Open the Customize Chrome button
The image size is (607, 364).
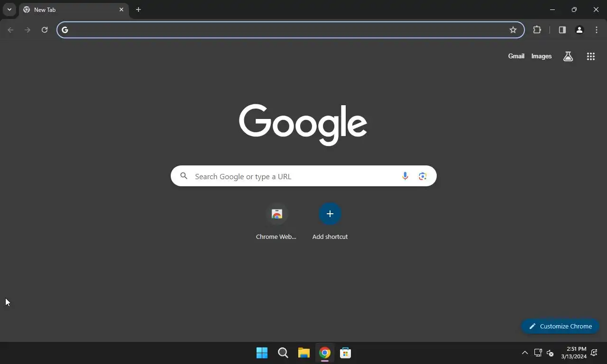click(x=560, y=326)
